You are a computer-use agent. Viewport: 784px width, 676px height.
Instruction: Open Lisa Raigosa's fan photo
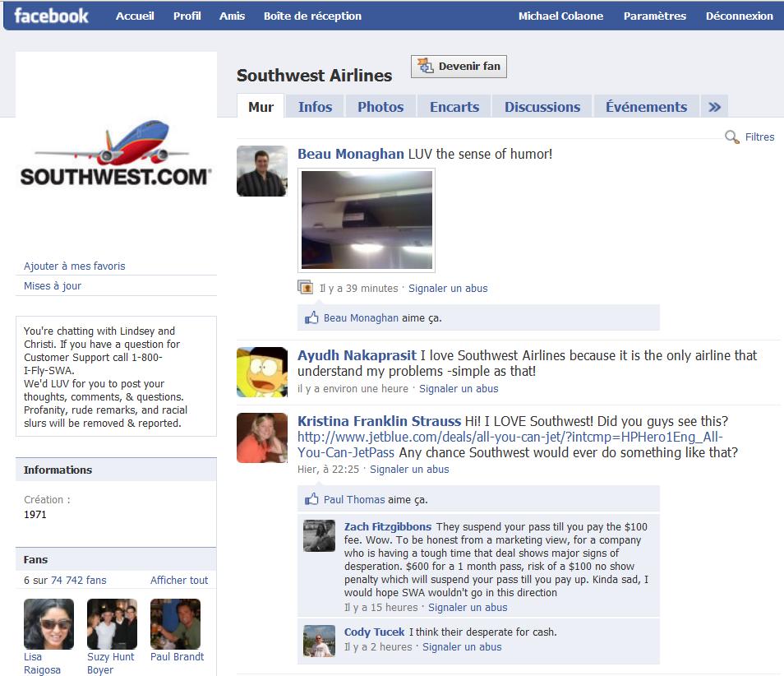click(x=49, y=624)
